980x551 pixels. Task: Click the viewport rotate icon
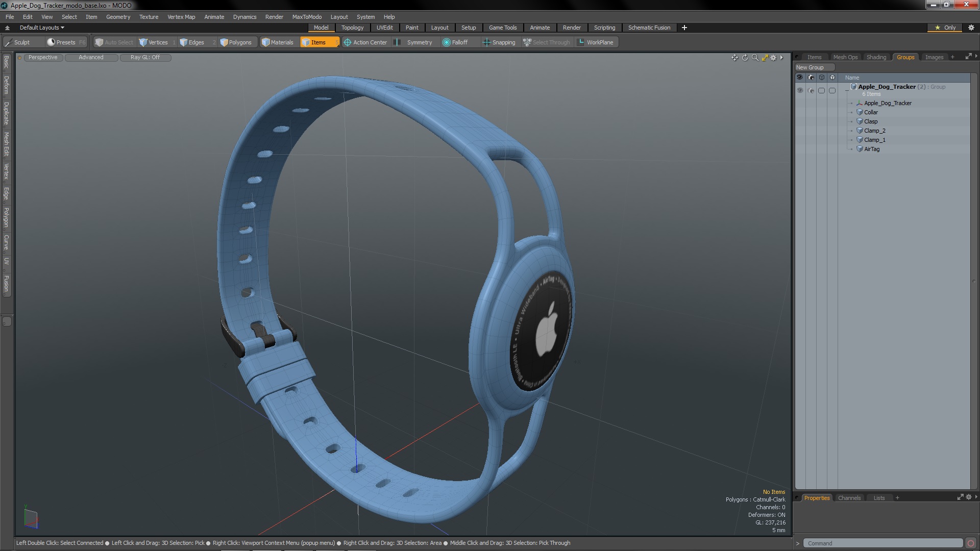coord(745,58)
